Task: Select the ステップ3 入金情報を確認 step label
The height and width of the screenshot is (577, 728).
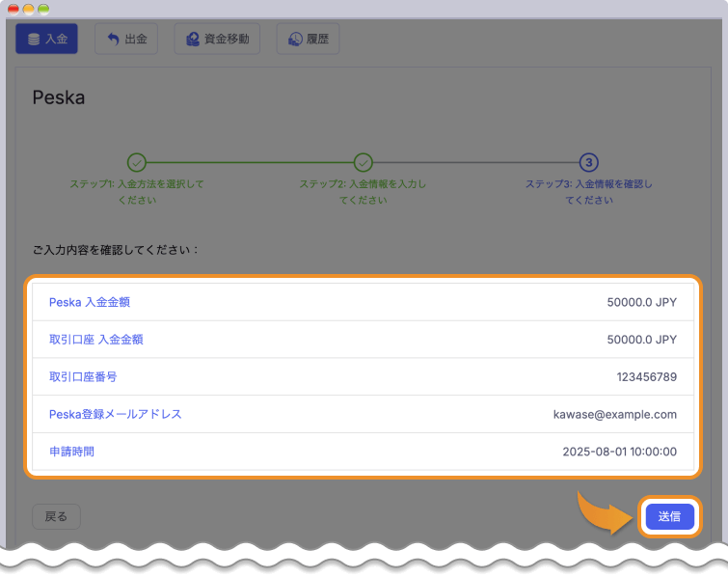Action: (x=589, y=192)
